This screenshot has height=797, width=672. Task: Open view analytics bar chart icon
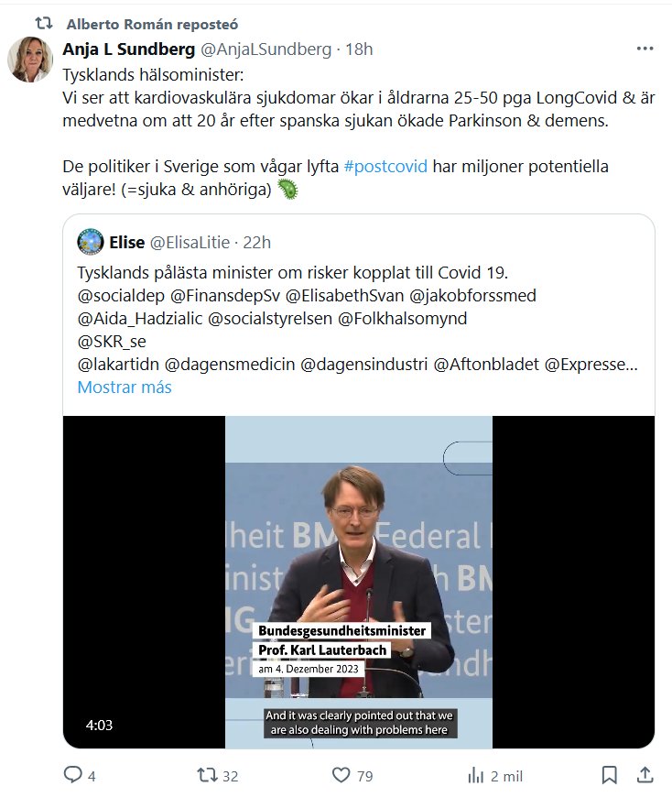click(x=475, y=776)
